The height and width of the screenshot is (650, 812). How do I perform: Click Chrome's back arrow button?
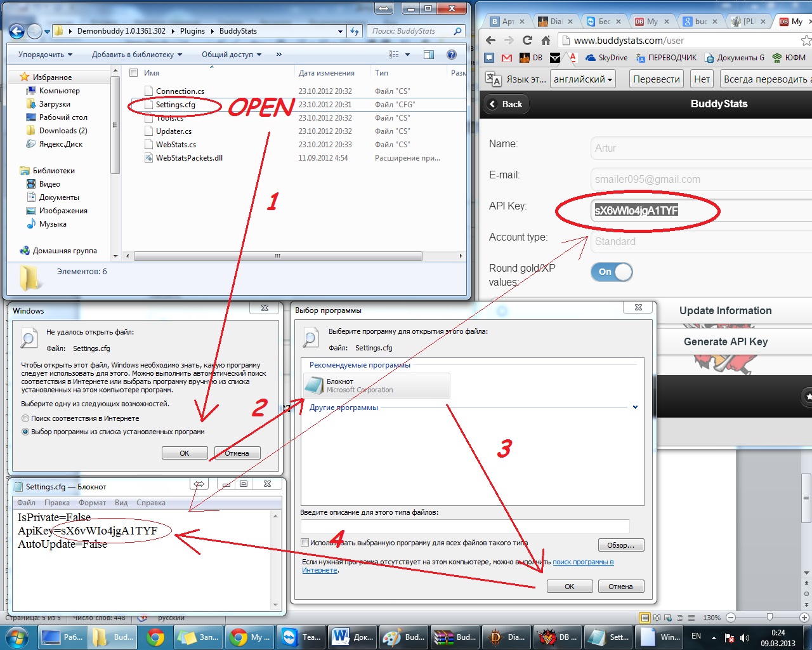click(490, 40)
